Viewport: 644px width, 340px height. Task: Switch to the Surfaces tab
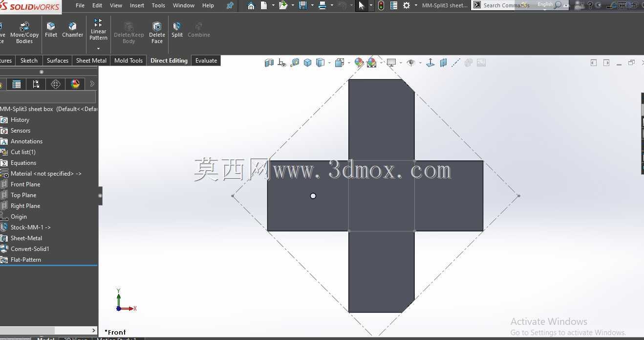[58, 61]
